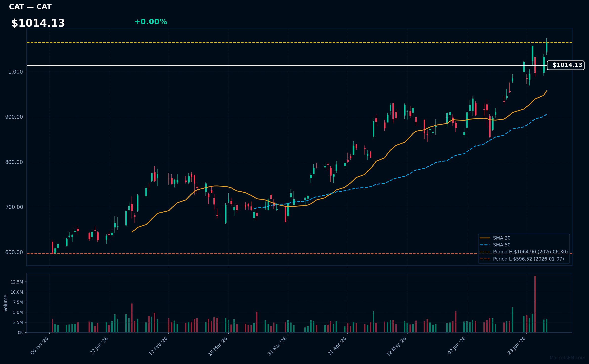The height and width of the screenshot is (364, 589).
Task: Click the Volume axis title
Action: click(x=6, y=303)
